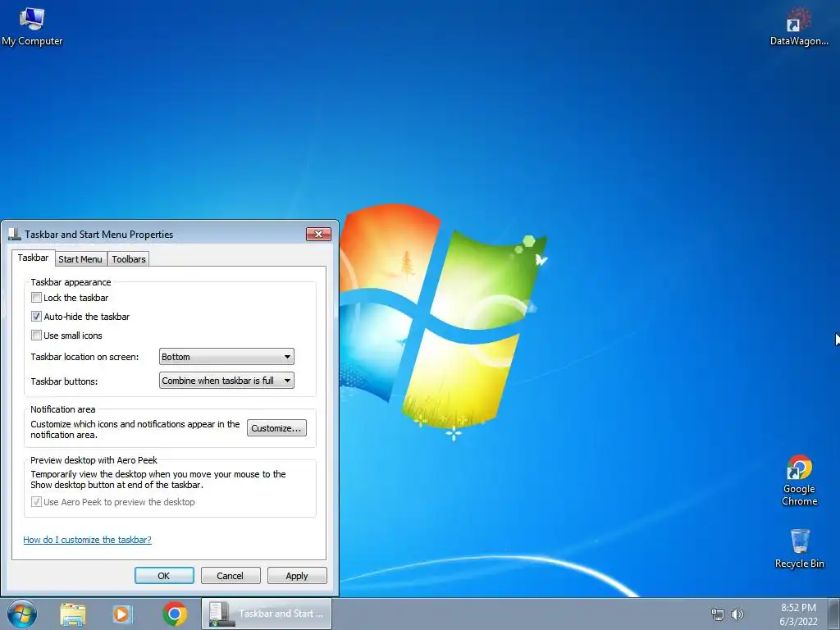
Task: Click the Show desktop button beside the clock
Action: 836,614
